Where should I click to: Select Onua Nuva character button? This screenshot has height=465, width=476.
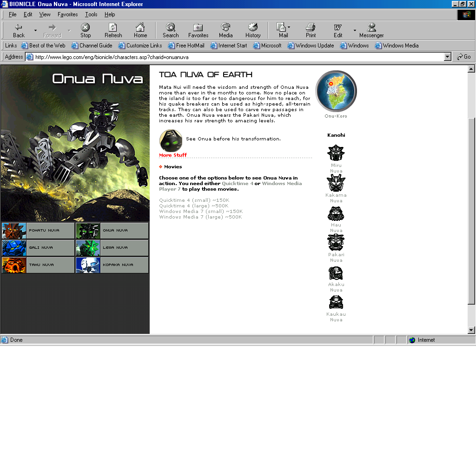click(x=112, y=231)
